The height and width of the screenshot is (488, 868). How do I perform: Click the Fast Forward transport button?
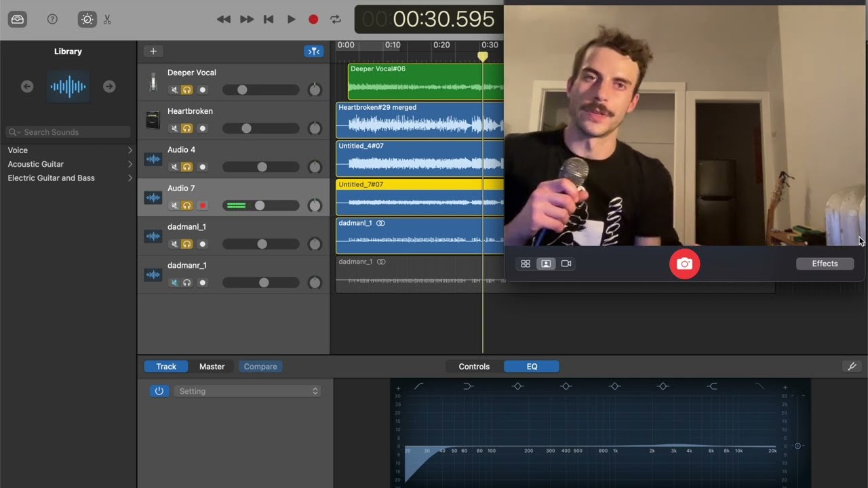pyautogui.click(x=247, y=20)
